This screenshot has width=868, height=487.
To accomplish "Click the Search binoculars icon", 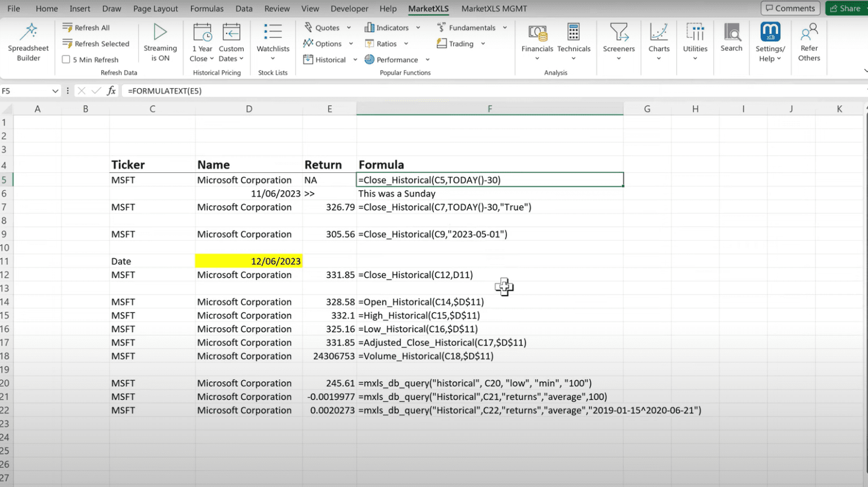I will pos(732,32).
